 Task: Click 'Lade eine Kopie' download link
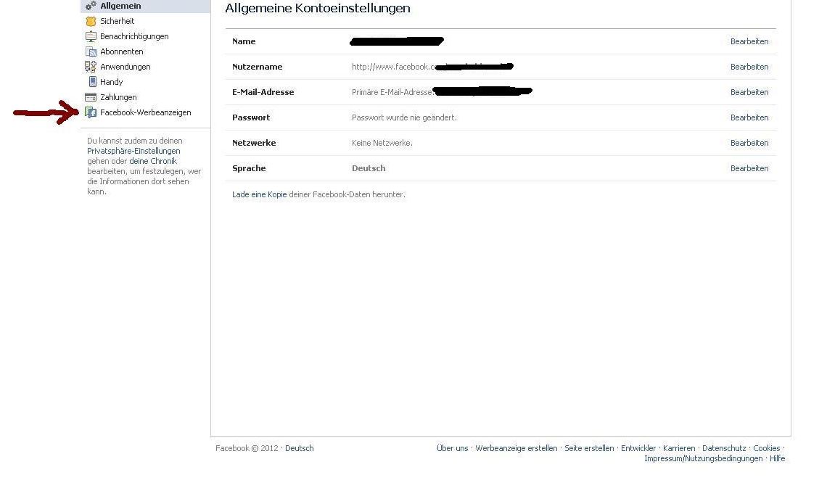tap(259, 194)
